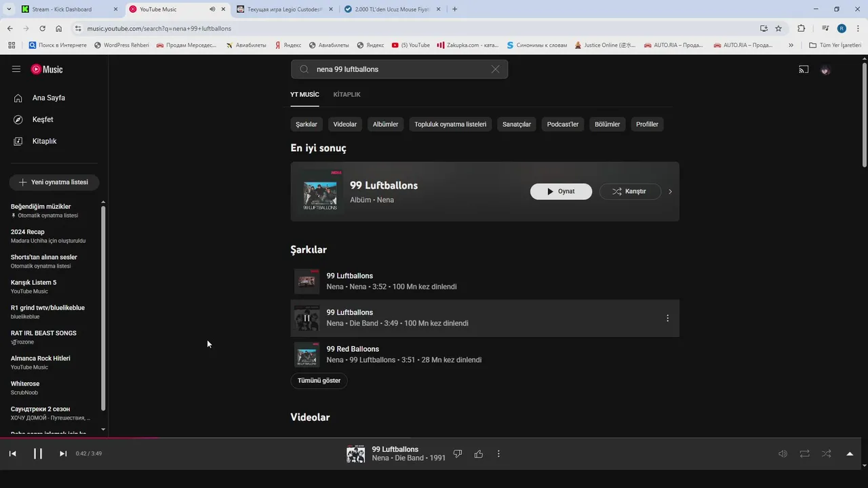Skip to next track
Screen dimensions: 868x488
coord(63,453)
